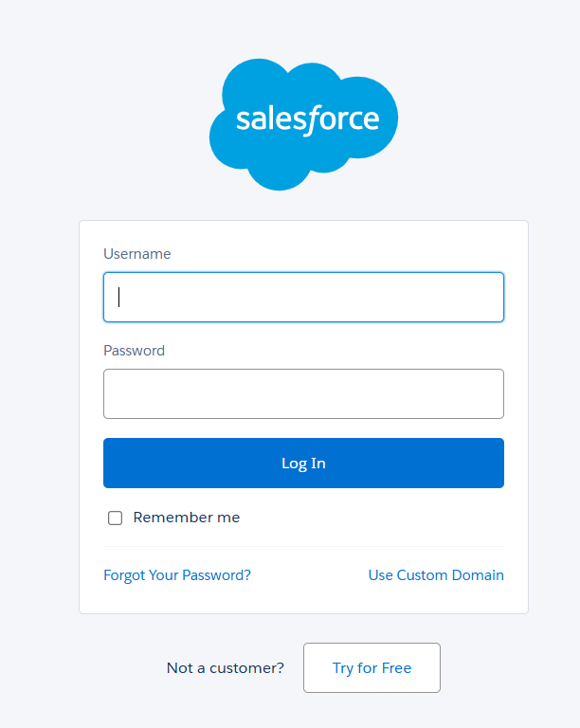The image size is (580, 728).
Task: Tick the box beside Remember me
Action: 116,518
